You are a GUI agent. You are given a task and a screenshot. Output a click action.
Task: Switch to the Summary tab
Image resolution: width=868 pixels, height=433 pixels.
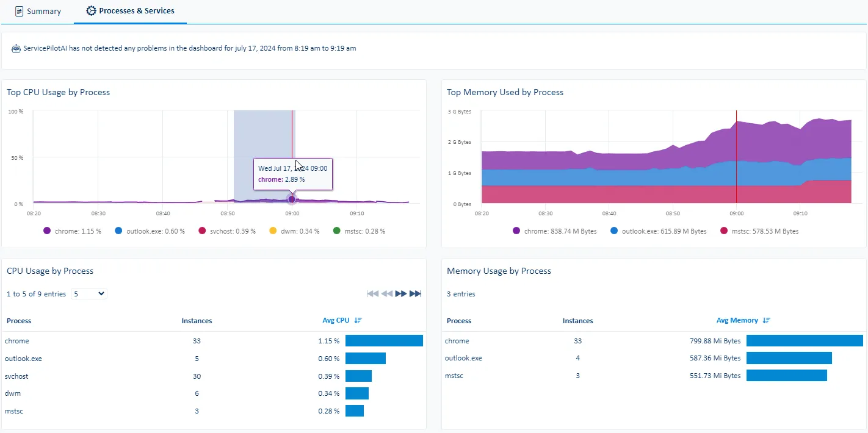(38, 11)
